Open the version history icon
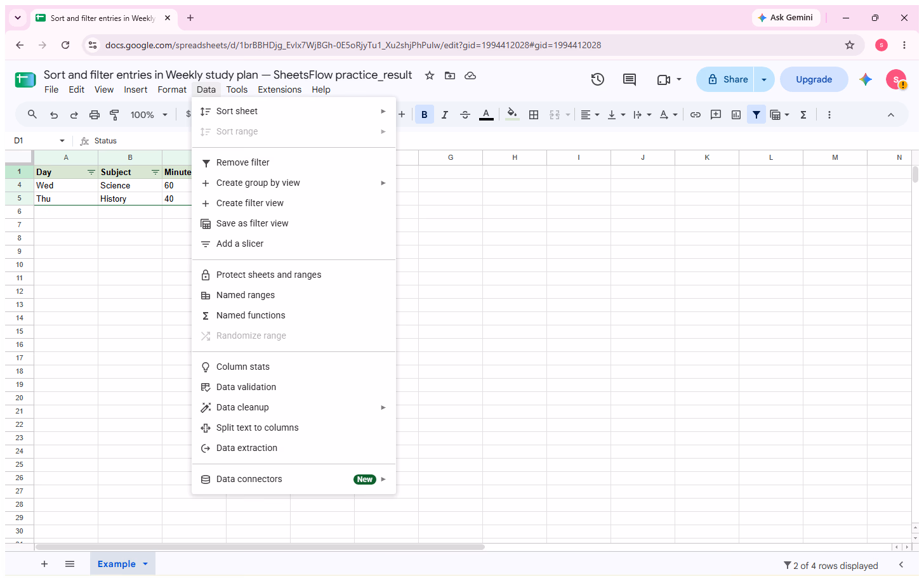 point(598,79)
